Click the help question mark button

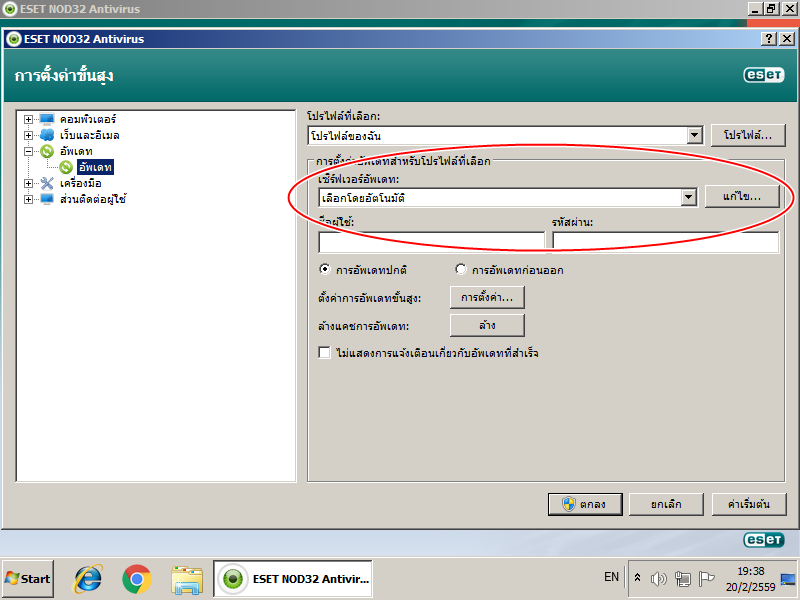coord(768,39)
